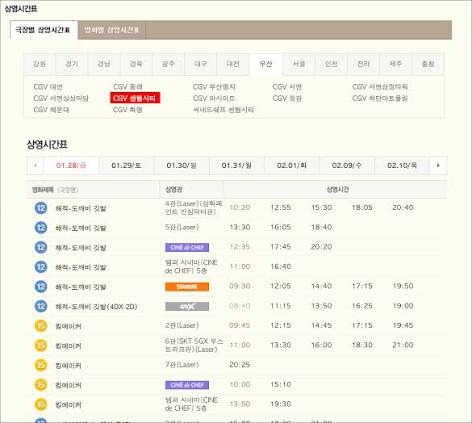
Task: Go to previous dates with the left arrow
Action: coord(36,165)
